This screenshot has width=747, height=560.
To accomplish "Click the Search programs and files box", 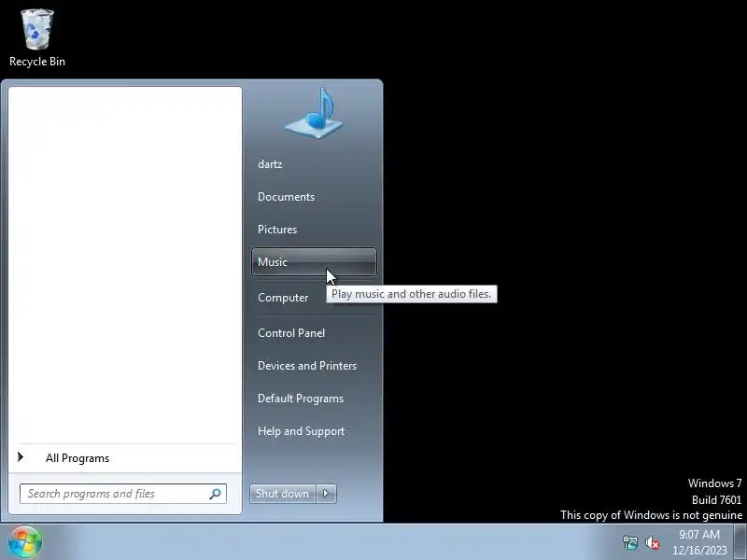I will click(x=123, y=494).
